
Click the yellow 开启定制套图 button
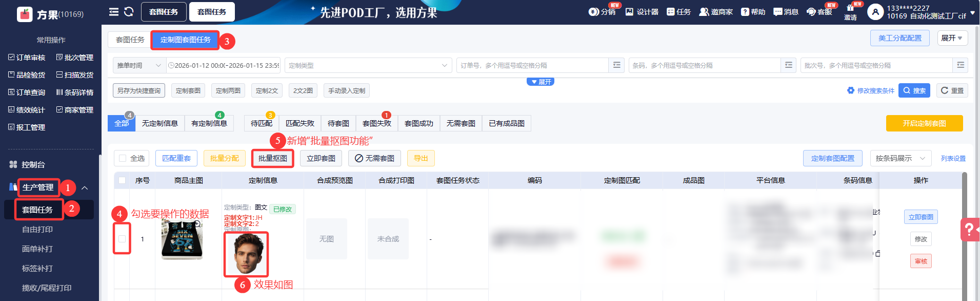925,123
